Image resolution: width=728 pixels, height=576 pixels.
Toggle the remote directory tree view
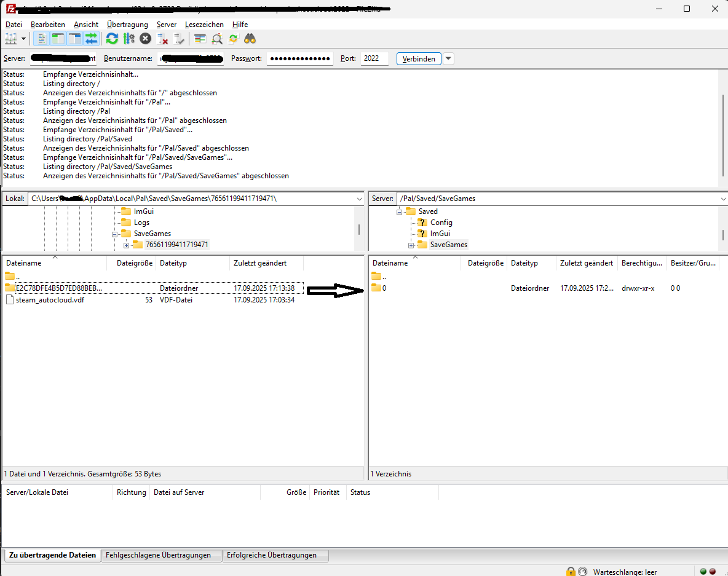tap(75, 39)
